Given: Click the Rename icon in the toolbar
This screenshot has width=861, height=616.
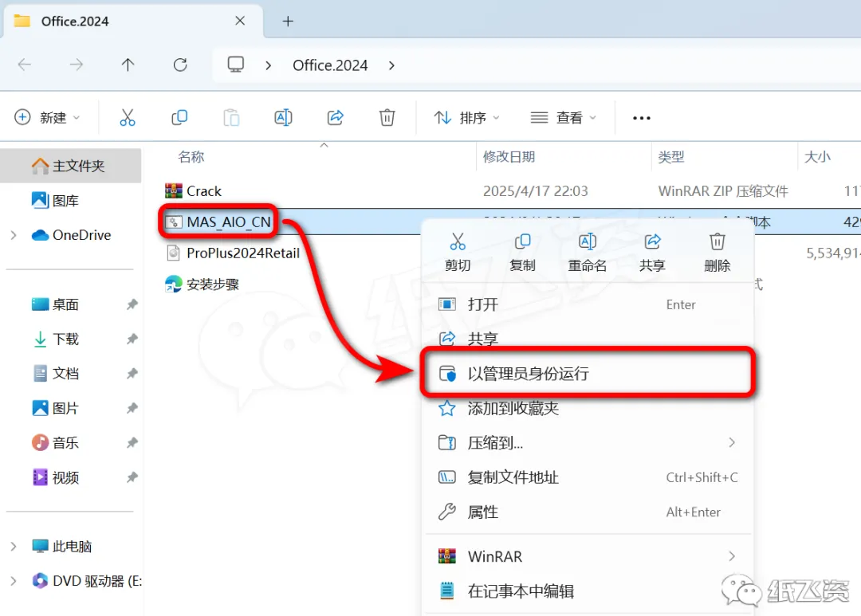Looking at the screenshot, I should (283, 117).
